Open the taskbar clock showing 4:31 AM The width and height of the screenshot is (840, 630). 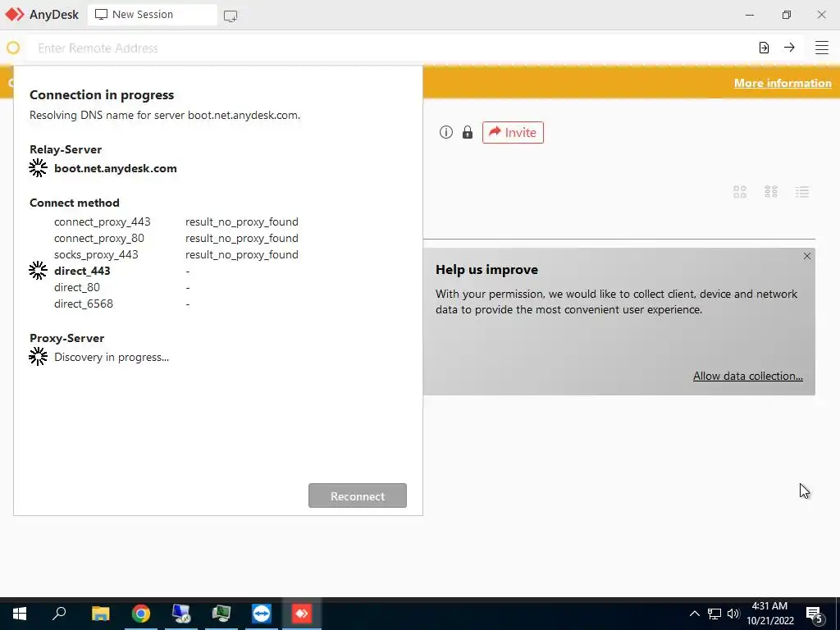(x=769, y=614)
